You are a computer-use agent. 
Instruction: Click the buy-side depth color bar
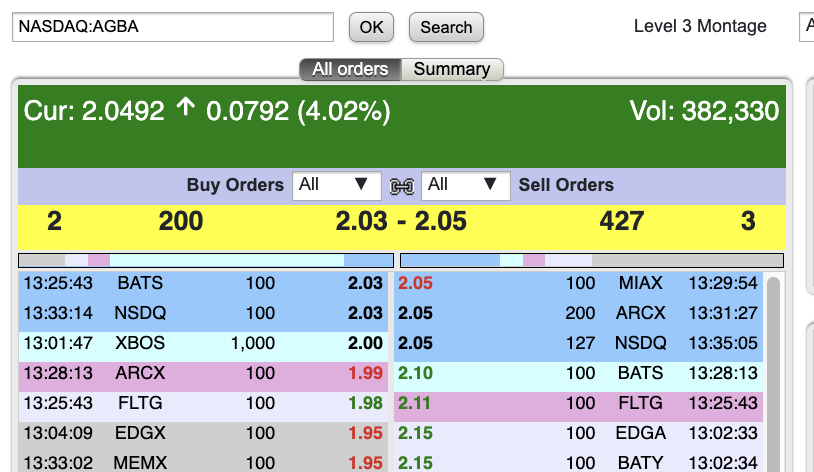click(206, 260)
